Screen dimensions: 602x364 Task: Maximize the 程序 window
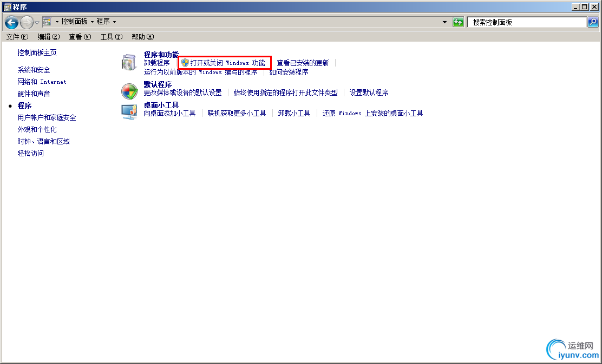[x=584, y=6]
